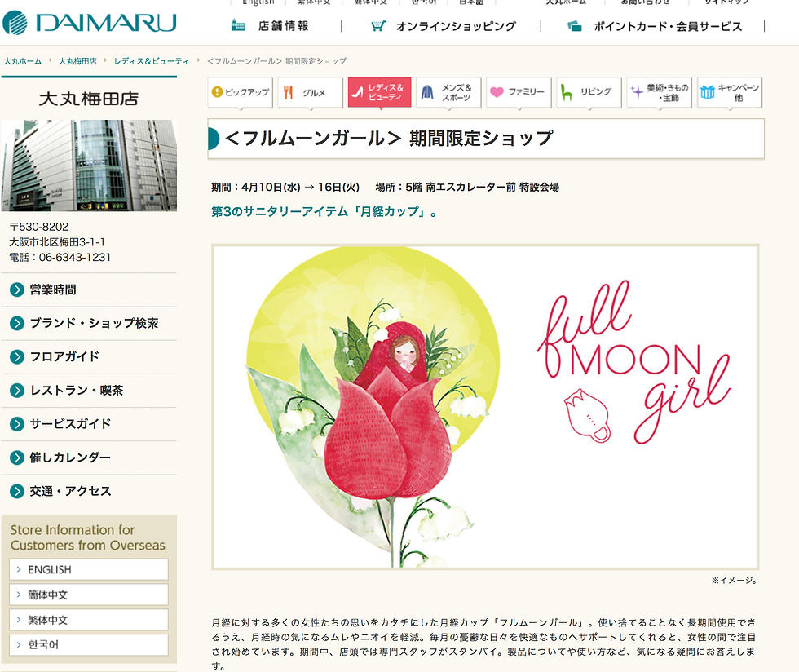Open the 美術・きもの・宝飾 category tab
Image resolution: width=799 pixels, height=672 pixels.
point(659,92)
